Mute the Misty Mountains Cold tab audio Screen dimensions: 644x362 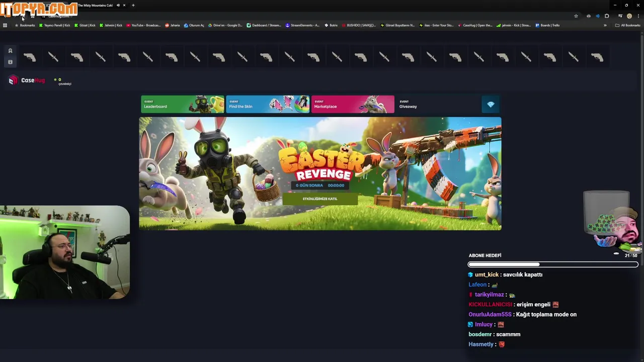coord(118,5)
